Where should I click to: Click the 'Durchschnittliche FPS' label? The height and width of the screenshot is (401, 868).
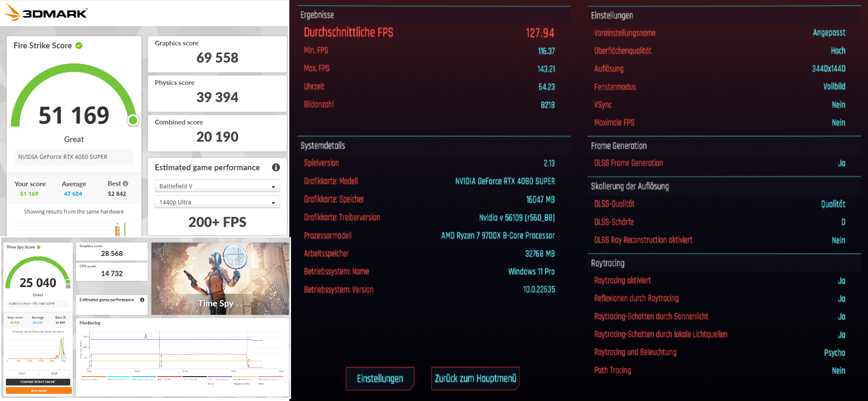(349, 32)
